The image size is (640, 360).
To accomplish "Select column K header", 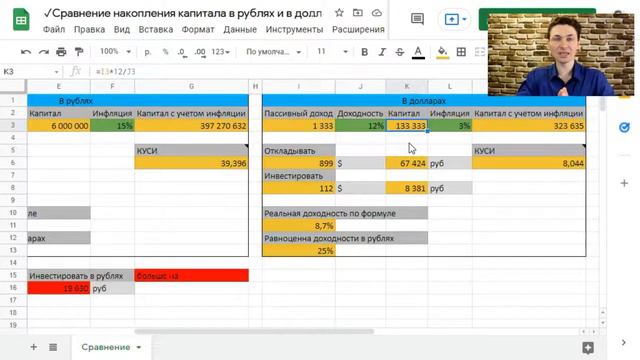I will (x=407, y=87).
